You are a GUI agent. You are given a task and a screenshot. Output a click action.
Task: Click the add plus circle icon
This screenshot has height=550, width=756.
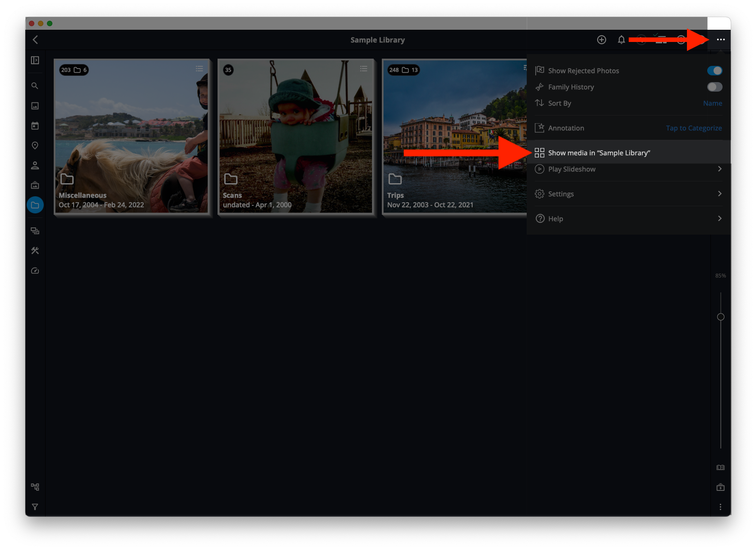[601, 40]
